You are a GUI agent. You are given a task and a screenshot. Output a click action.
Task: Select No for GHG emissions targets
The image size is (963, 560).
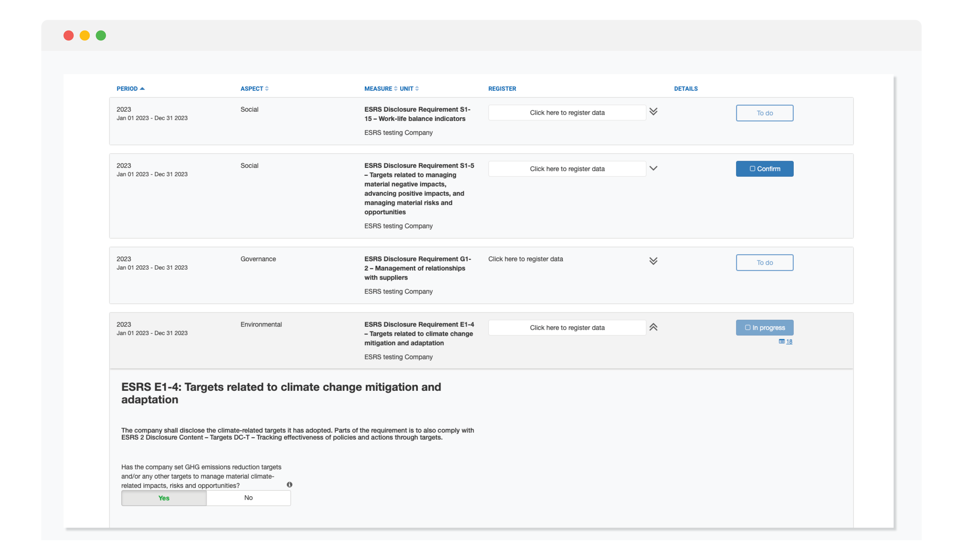click(x=248, y=498)
